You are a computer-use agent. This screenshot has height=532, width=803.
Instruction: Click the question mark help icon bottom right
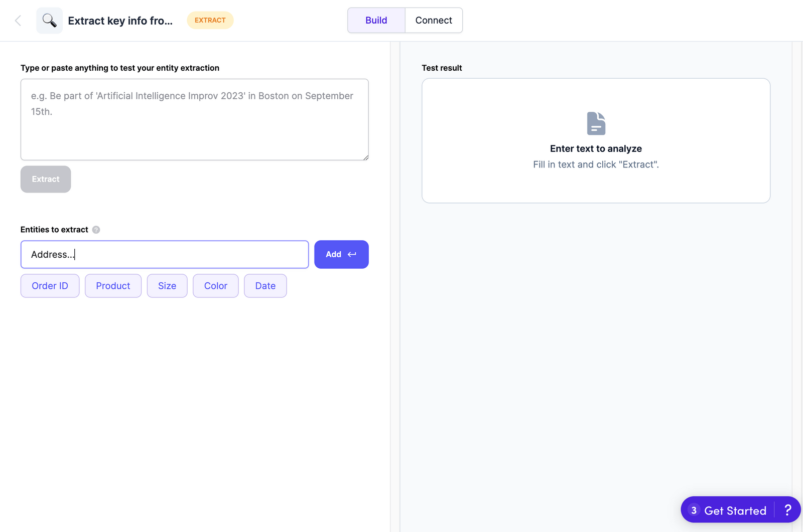pyautogui.click(x=787, y=510)
